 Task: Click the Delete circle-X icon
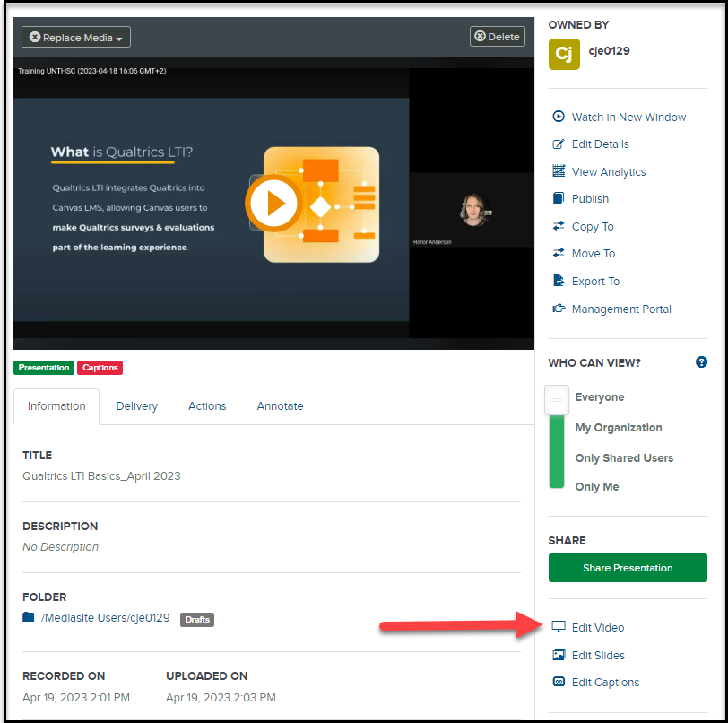point(480,36)
